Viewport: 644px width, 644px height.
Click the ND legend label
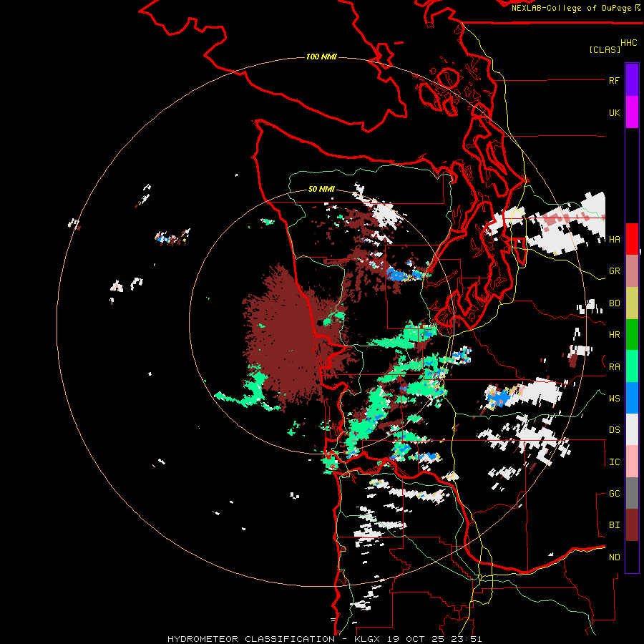(x=614, y=557)
